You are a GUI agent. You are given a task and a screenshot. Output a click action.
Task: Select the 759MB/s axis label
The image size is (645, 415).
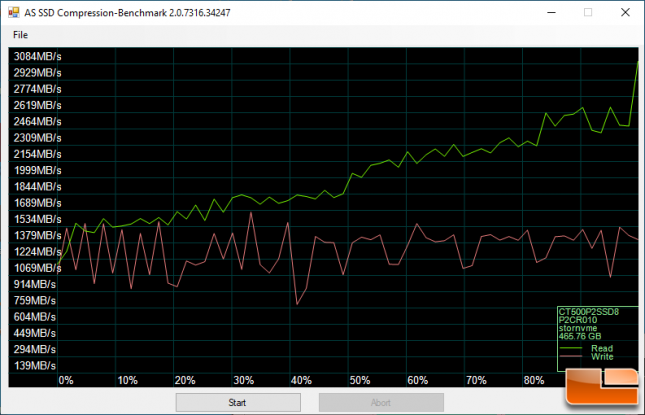point(35,301)
